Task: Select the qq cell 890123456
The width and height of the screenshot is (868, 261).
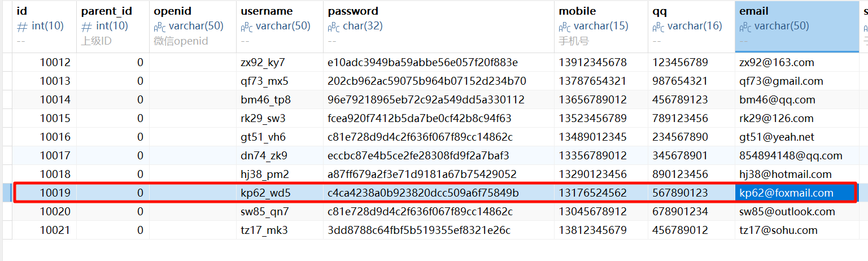Action: tap(679, 174)
